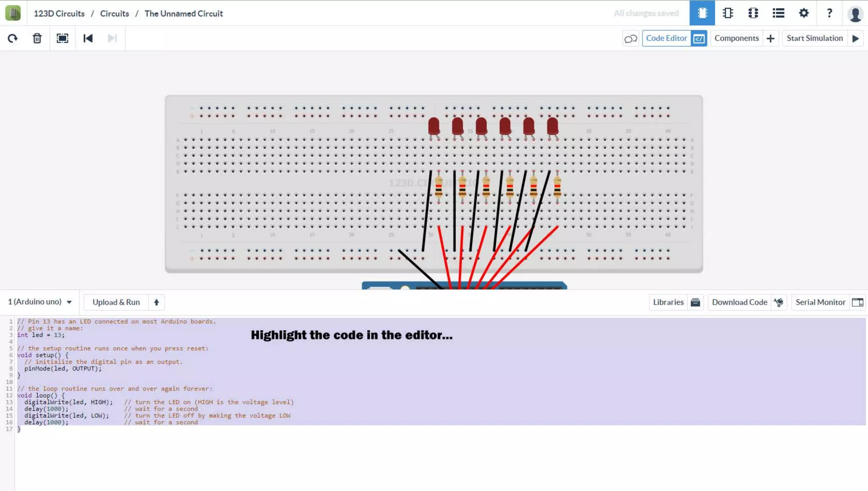The height and width of the screenshot is (491, 868).
Task: Open the Components panel
Action: tap(737, 38)
